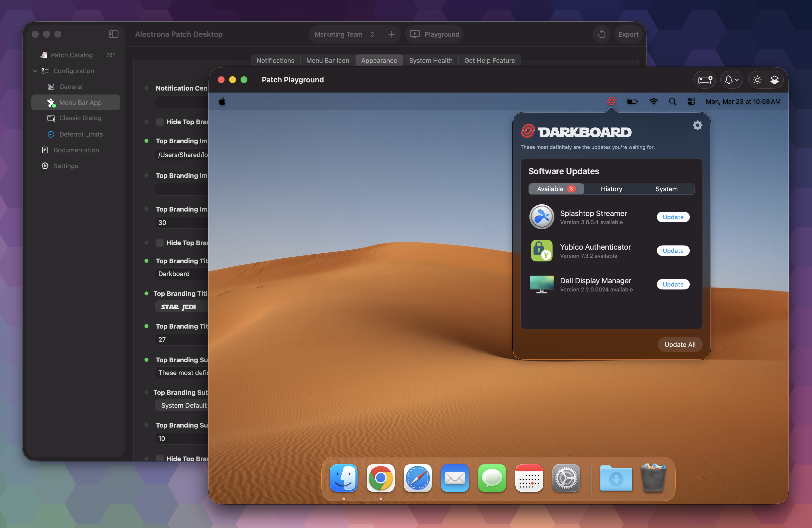
Task: Switch to the System Health tab
Action: pyautogui.click(x=430, y=60)
